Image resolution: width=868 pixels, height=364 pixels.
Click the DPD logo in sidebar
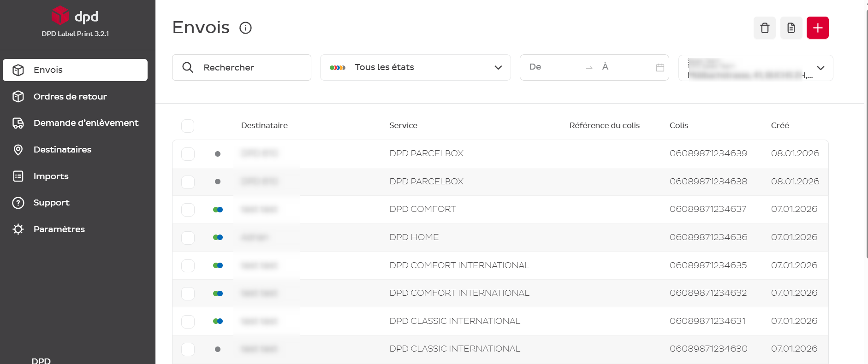[75, 16]
